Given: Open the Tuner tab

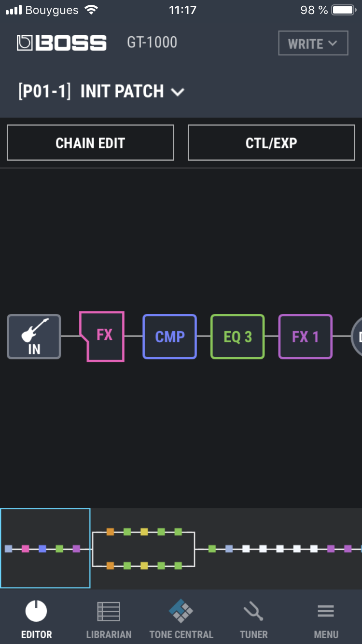Looking at the screenshot, I should [x=253, y=620].
